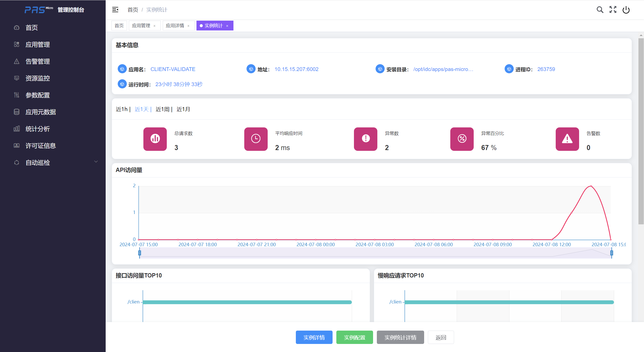Close the 应用详情 tab
The height and width of the screenshot is (352, 644).
click(x=188, y=26)
